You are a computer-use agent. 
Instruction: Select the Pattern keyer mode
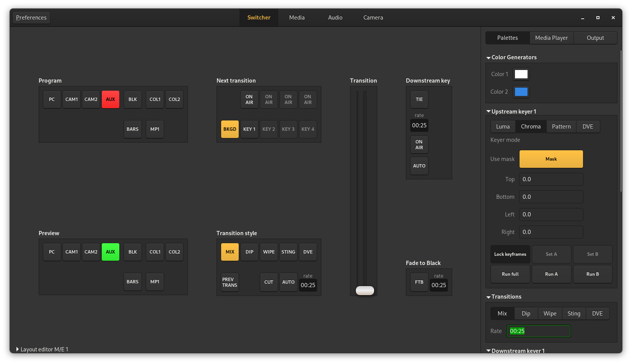(561, 126)
